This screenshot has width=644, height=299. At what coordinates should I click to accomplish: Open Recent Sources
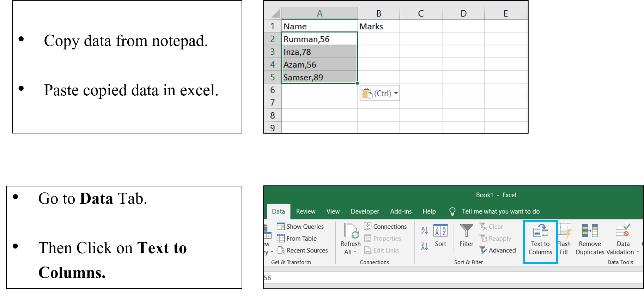(x=303, y=250)
